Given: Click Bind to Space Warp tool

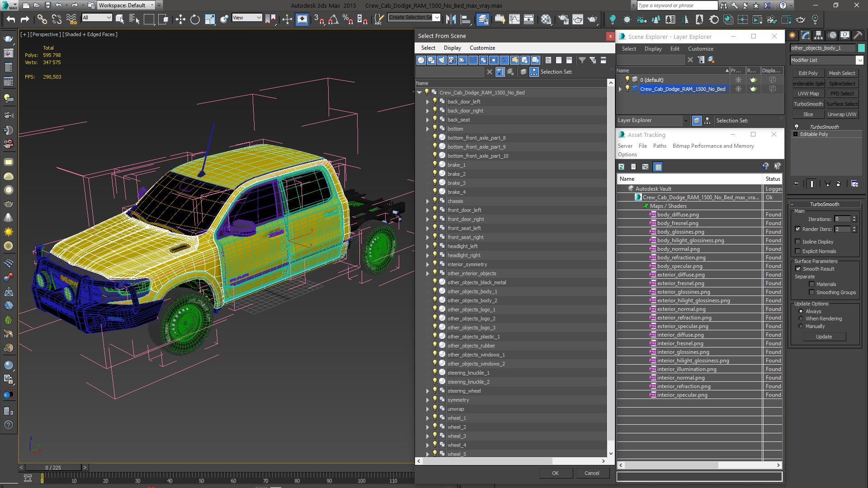Looking at the screenshot, I should tap(71, 19).
